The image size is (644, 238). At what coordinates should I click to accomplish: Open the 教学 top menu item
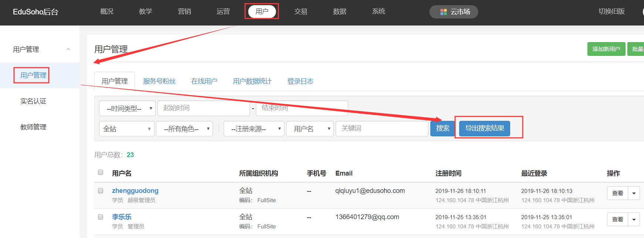[145, 11]
